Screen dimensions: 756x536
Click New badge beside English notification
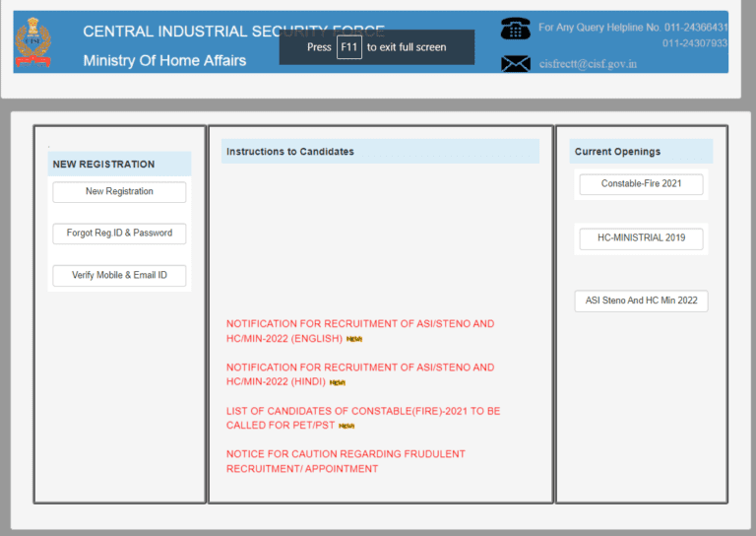(x=354, y=339)
